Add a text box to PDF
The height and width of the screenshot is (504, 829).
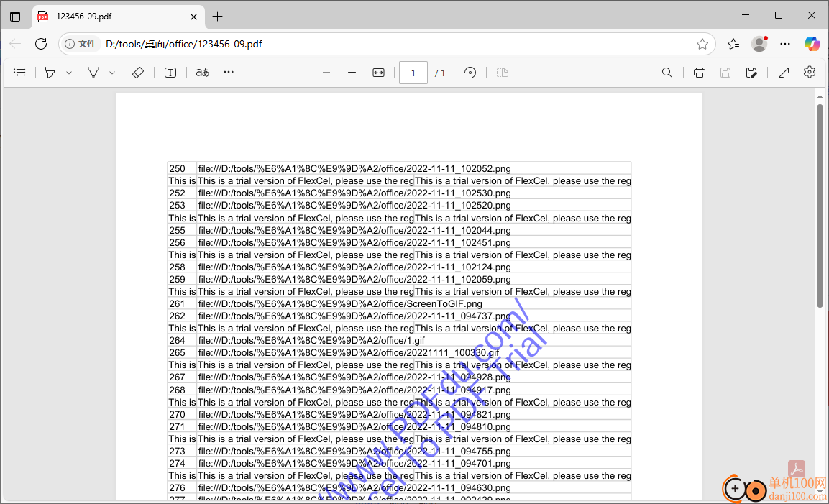click(x=170, y=73)
